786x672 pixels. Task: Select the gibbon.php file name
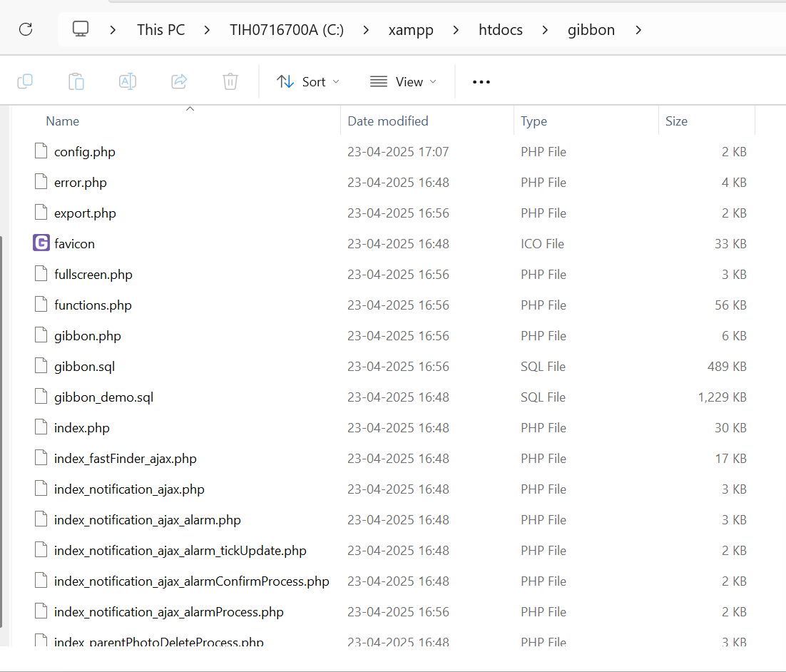pyautogui.click(x=88, y=335)
